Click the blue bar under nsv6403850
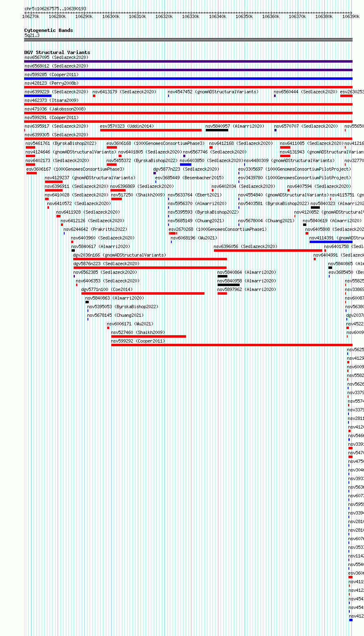Screen dimensions: 364x636 coord(186,165)
